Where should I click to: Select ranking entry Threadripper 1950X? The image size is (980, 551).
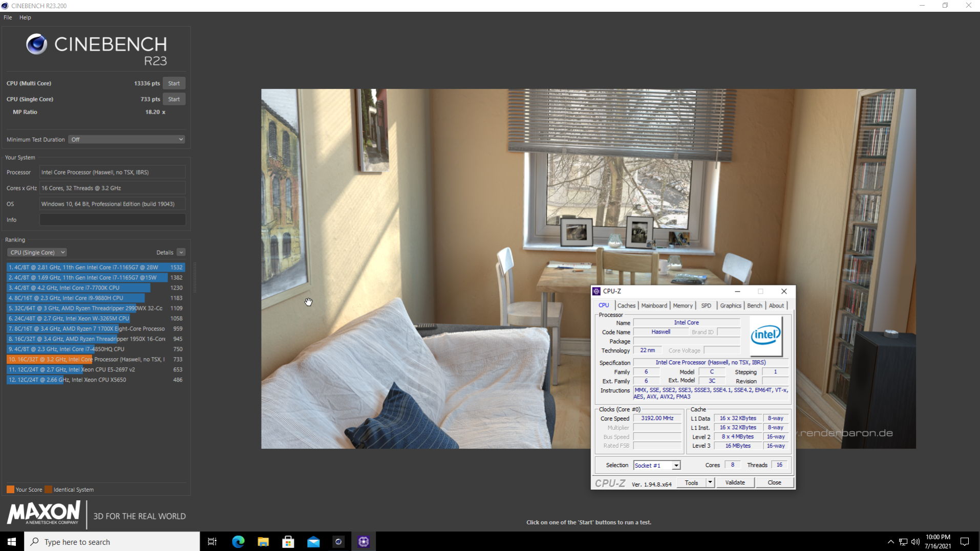click(x=96, y=339)
